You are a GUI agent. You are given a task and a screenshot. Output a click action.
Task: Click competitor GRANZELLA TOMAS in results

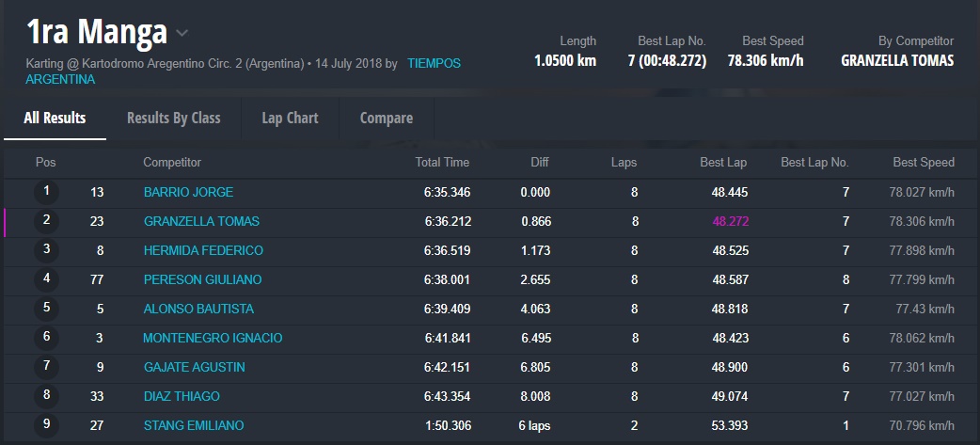pyautogui.click(x=201, y=221)
